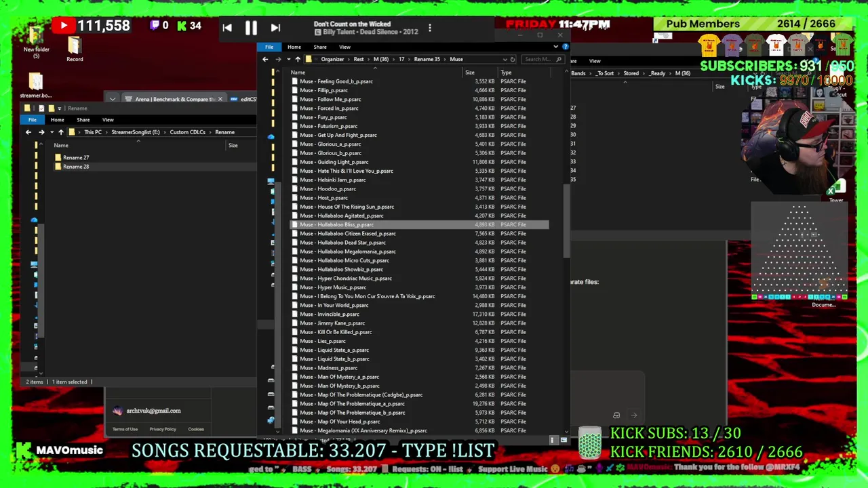Expand the ribbon chevron in Muse window
868x488 pixels.
click(x=556, y=47)
